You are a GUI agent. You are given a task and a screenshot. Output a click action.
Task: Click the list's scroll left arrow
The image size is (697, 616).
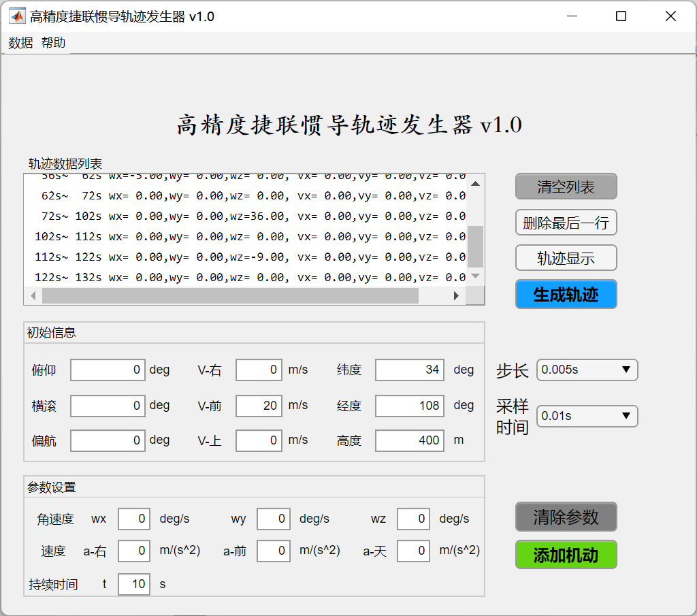pos(33,296)
